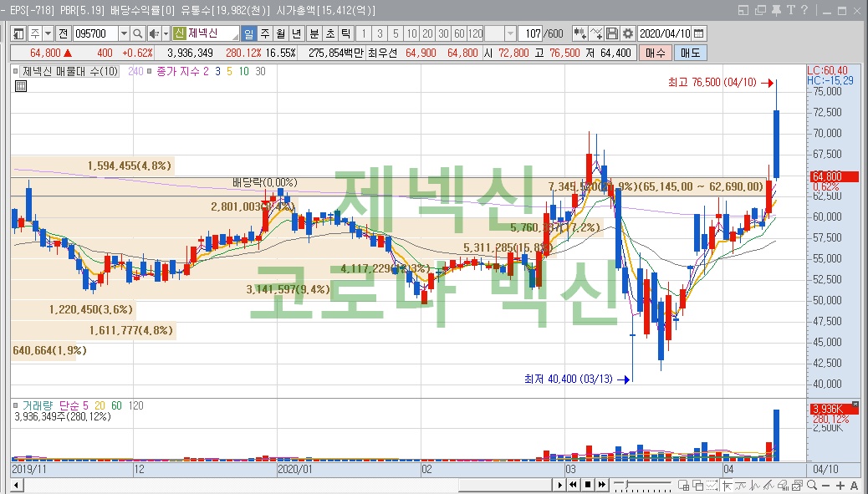The height and width of the screenshot is (494, 868).
Task: Choose the 120 interval button
Action: coord(476,33)
